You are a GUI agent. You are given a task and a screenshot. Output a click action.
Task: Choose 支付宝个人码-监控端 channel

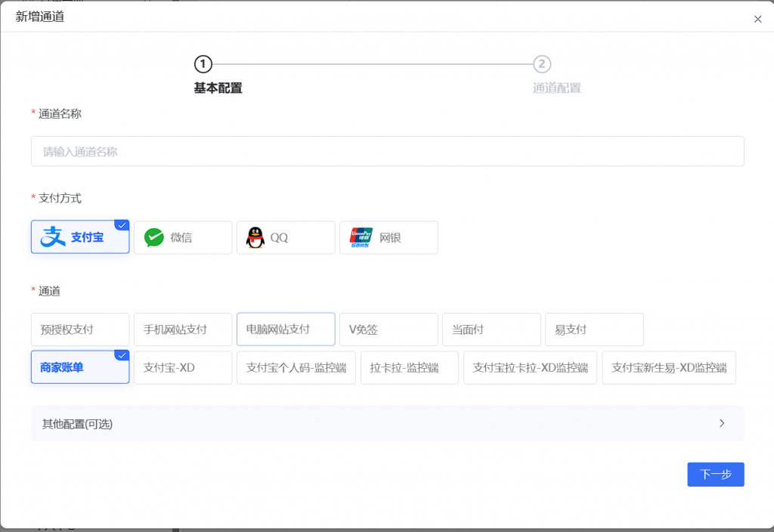[296, 368]
